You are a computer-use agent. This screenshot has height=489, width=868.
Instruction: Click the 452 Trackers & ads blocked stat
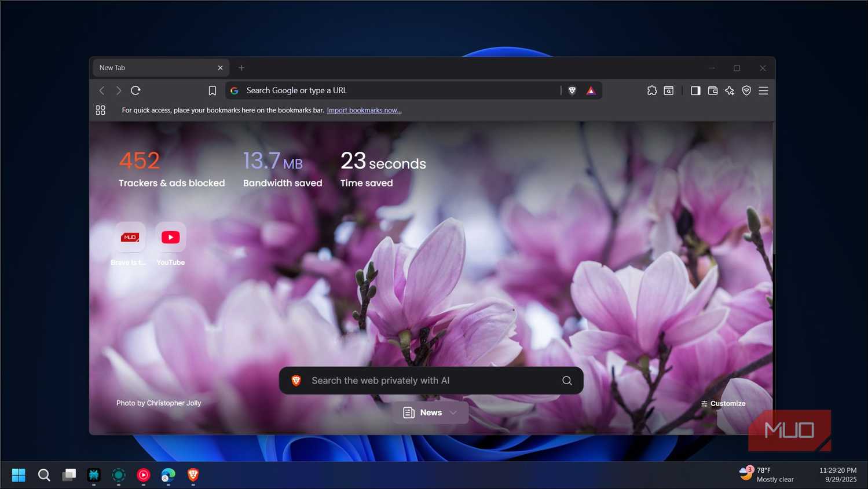[171, 169]
